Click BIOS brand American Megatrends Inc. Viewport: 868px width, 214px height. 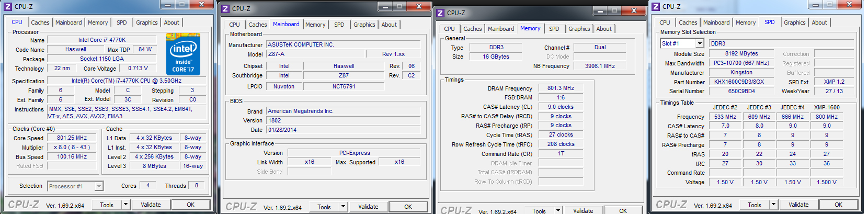click(x=344, y=111)
